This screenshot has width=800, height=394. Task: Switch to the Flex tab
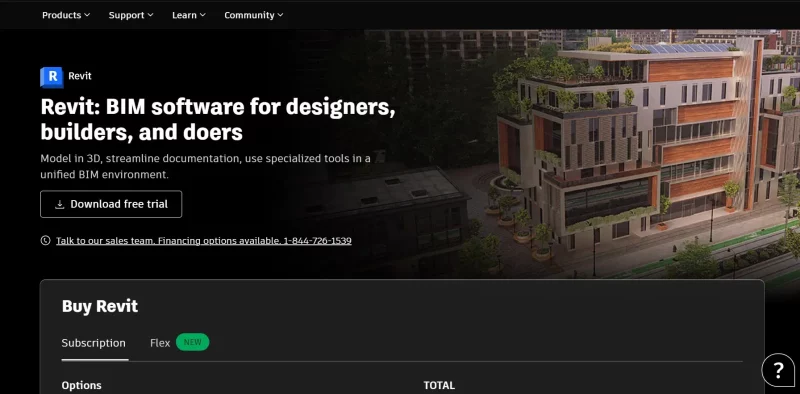click(160, 343)
